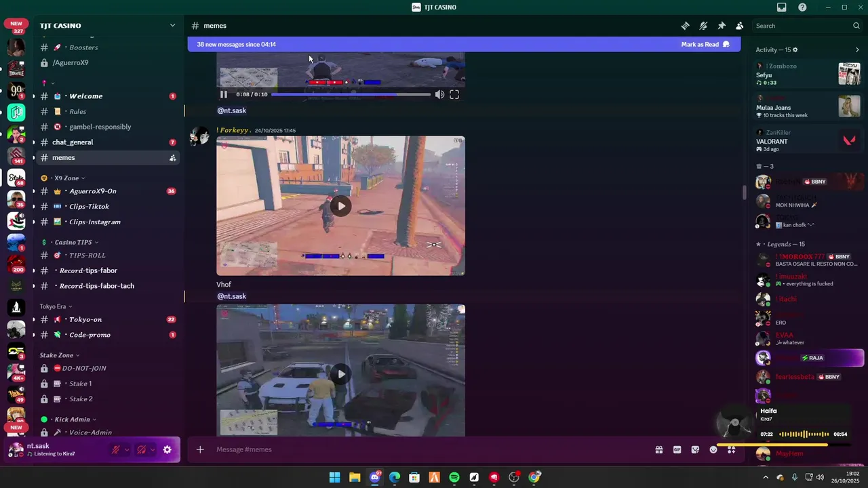Collapse the X9 Zone category
Image resolution: width=868 pixels, height=488 pixels.
68,178
